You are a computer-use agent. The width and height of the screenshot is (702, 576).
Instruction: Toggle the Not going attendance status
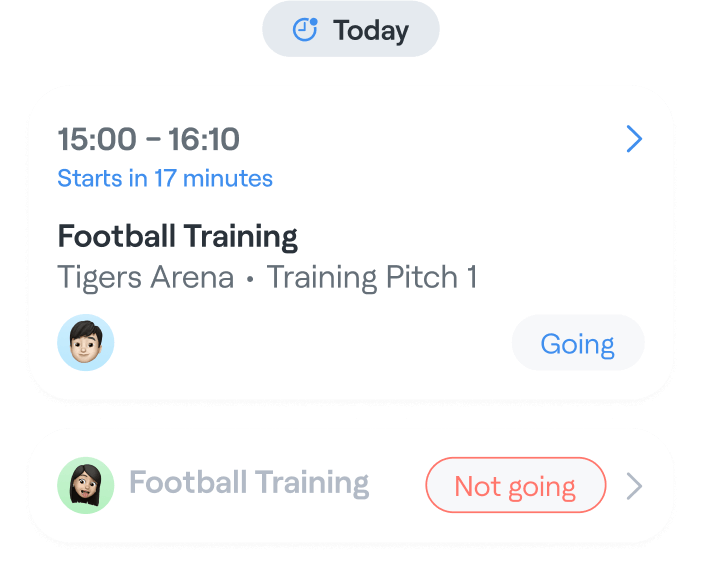[515, 487]
